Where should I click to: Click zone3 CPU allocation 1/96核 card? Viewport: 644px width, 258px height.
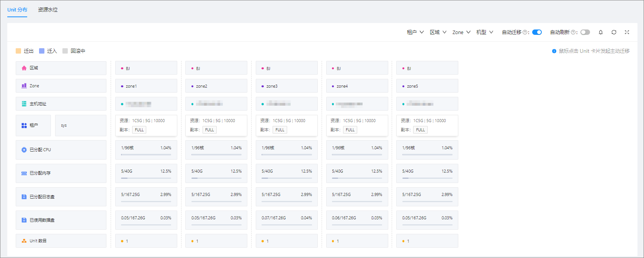coord(287,150)
